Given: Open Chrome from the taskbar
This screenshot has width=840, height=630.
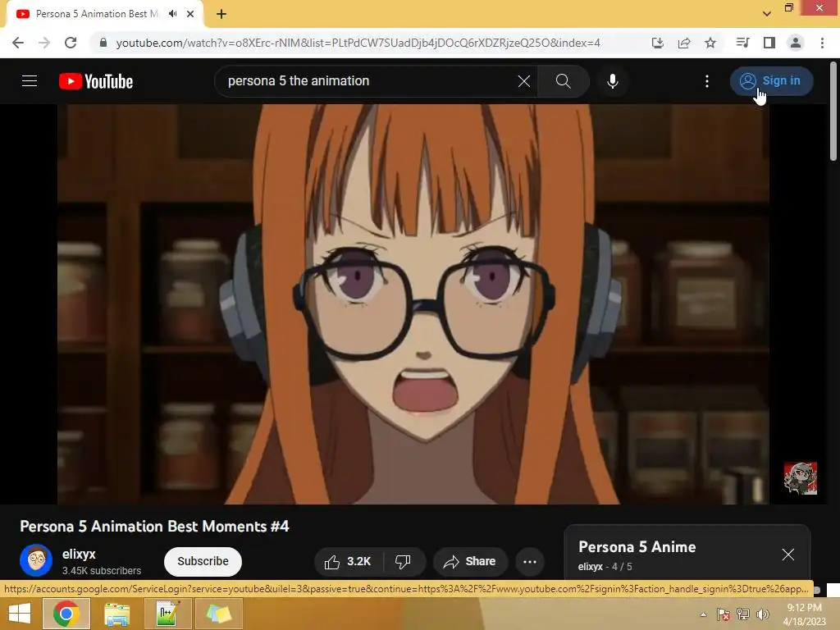Looking at the screenshot, I should coord(66,614).
